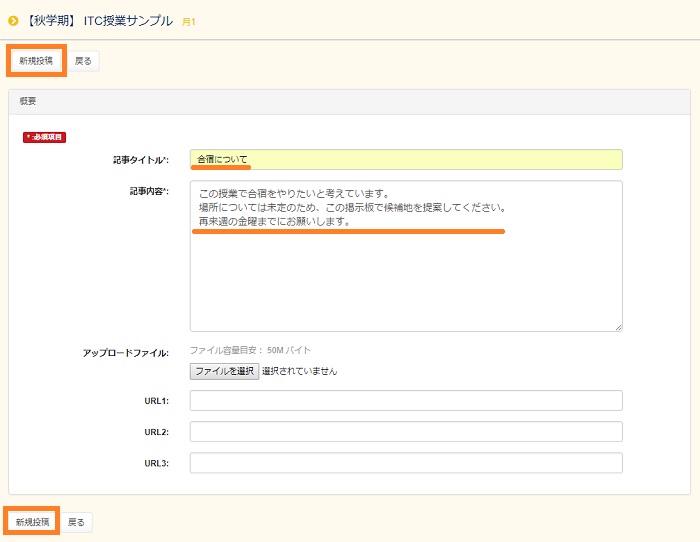Click the top 戻る button
This screenshot has height=542, width=700.
coord(84,61)
